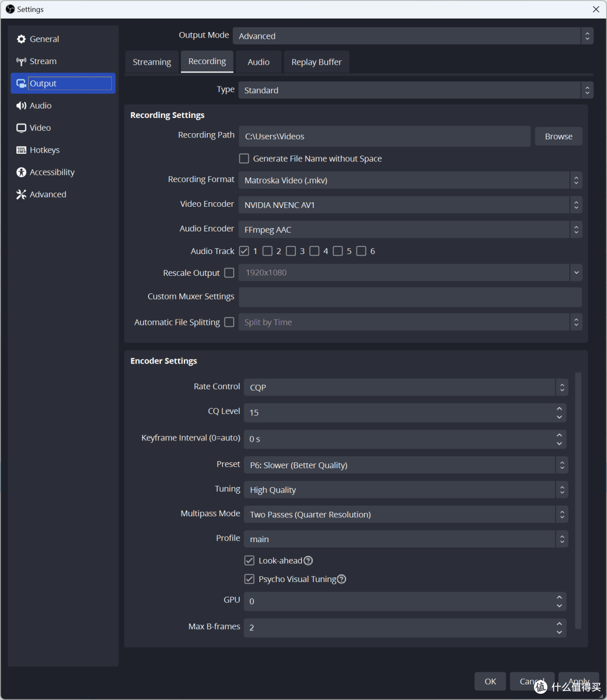Image resolution: width=607 pixels, height=700 pixels.
Task: Click the Video monitor icon
Action: click(21, 128)
